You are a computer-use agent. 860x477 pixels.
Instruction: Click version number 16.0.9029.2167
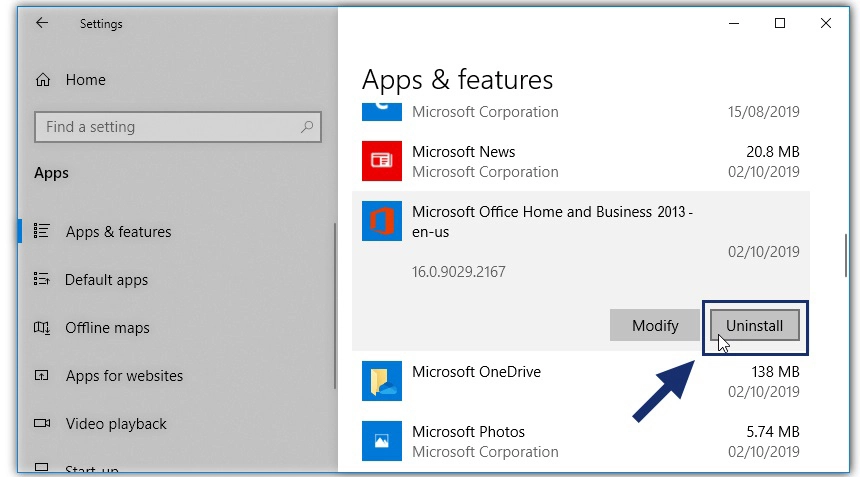(459, 272)
